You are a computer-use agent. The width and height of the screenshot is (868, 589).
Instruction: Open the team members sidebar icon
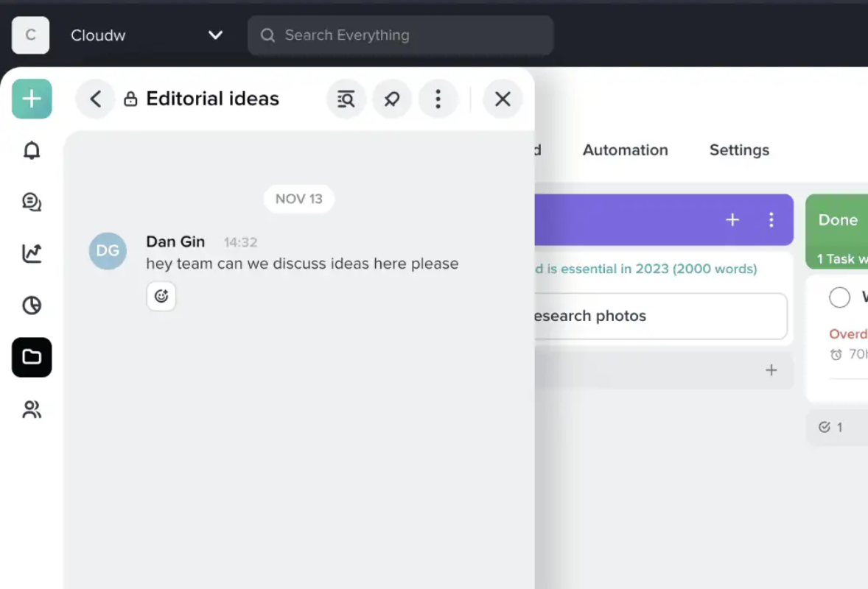(x=32, y=409)
